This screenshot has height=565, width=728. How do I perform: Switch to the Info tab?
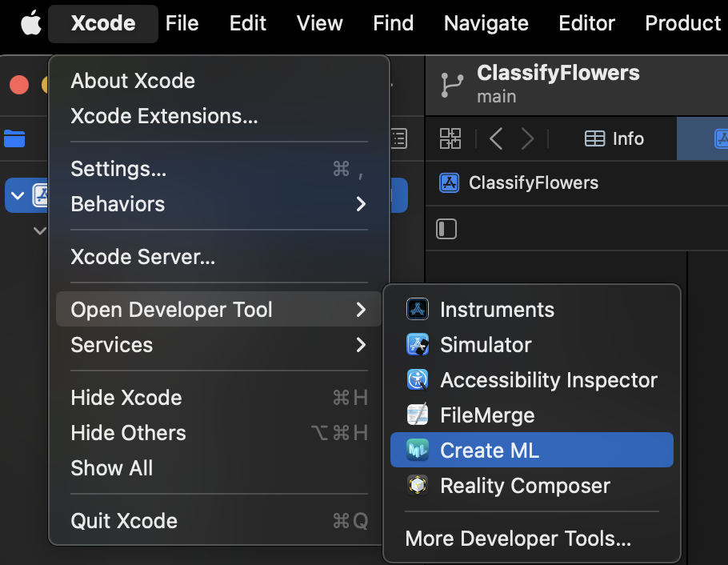pyautogui.click(x=614, y=138)
